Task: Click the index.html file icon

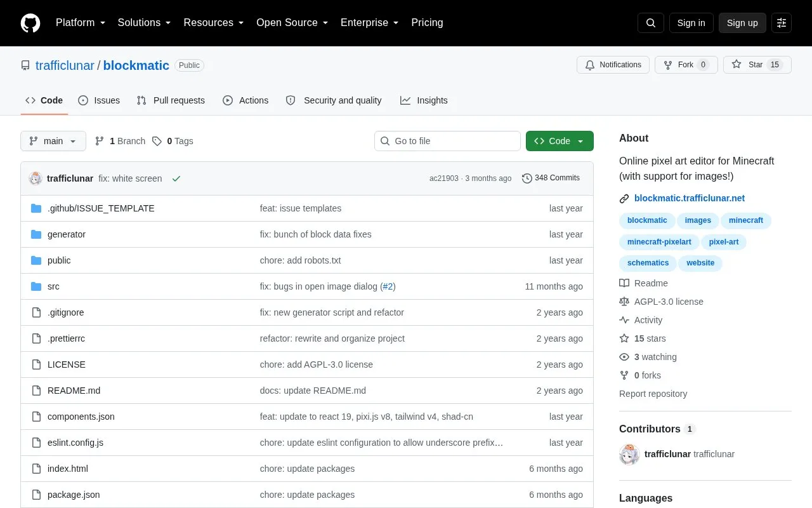Action: 36,469
